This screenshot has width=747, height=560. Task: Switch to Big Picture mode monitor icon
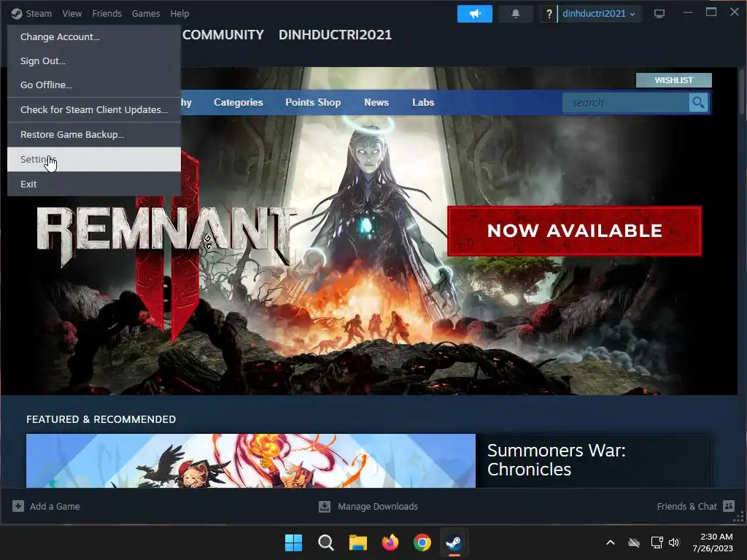pos(659,14)
